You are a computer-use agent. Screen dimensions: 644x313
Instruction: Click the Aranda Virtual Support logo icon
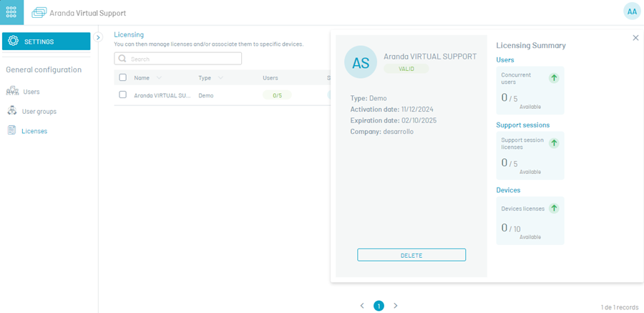(x=39, y=13)
